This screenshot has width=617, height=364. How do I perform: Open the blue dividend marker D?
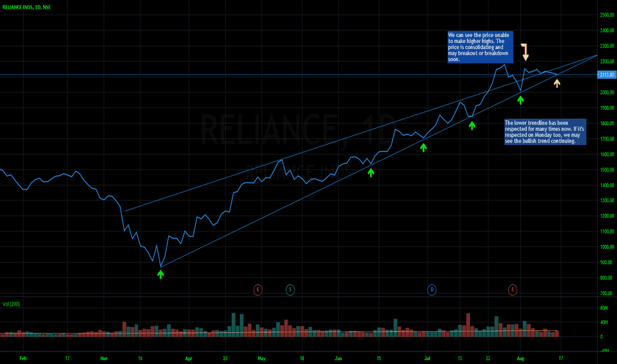(x=432, y=290)
